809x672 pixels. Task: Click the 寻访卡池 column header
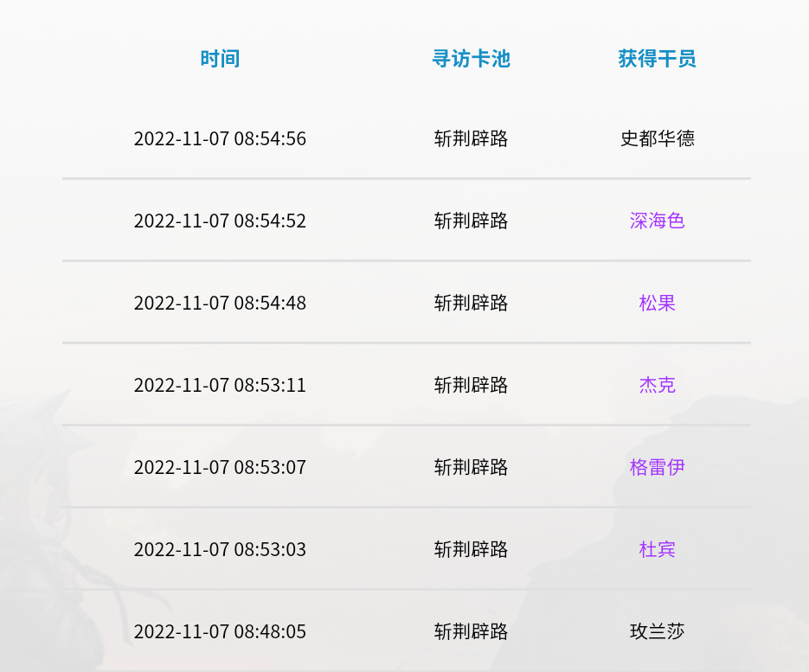pyautogui.click(x=471, y=59)
